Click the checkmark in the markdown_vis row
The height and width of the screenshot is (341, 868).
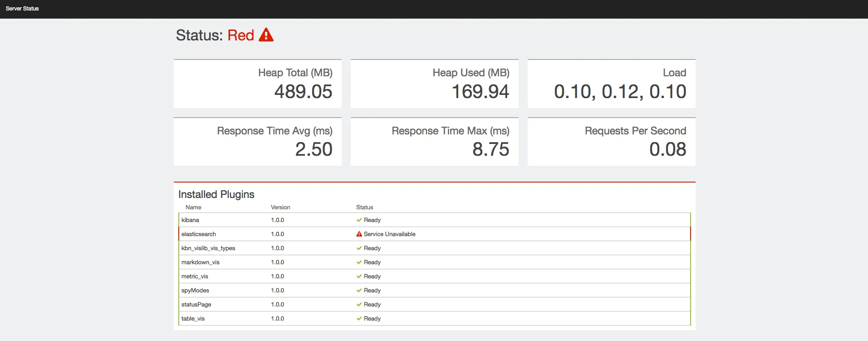[x=359, y=262]
